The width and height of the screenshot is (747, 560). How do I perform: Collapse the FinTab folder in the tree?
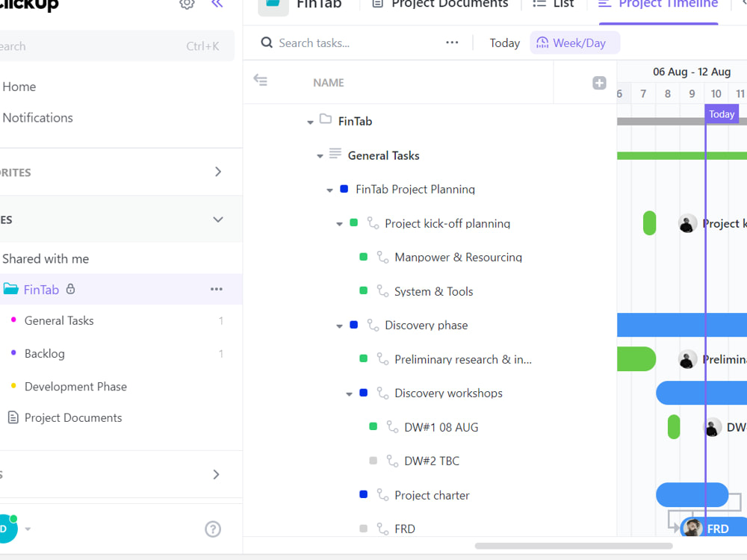point(310,122)
